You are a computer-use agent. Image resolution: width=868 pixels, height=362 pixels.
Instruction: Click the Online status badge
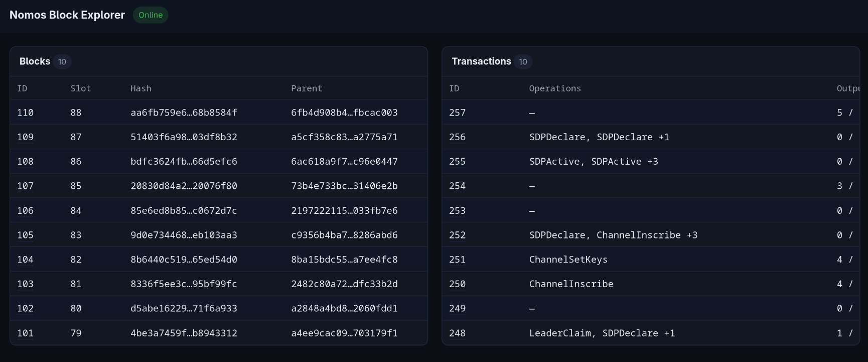point(150,15)
